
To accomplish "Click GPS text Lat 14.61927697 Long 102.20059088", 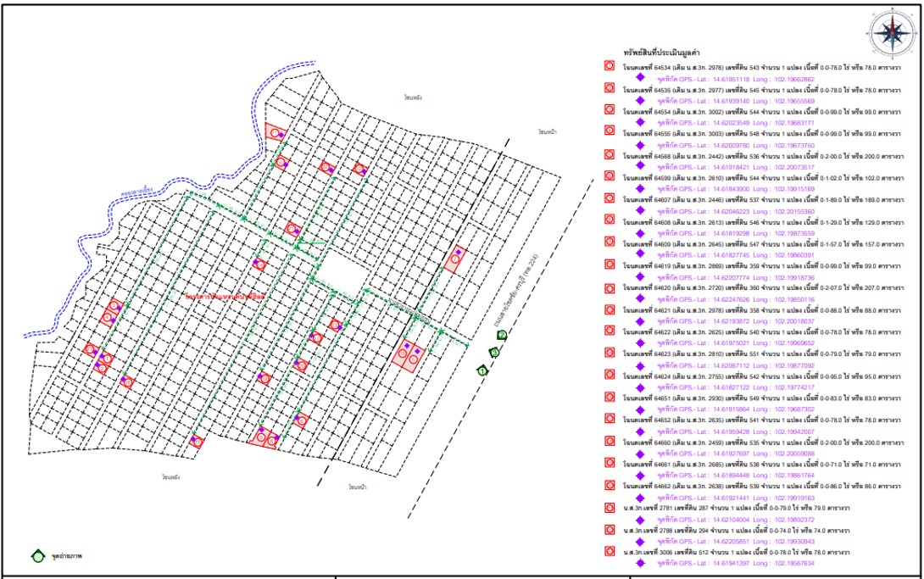I will point(736,454).
